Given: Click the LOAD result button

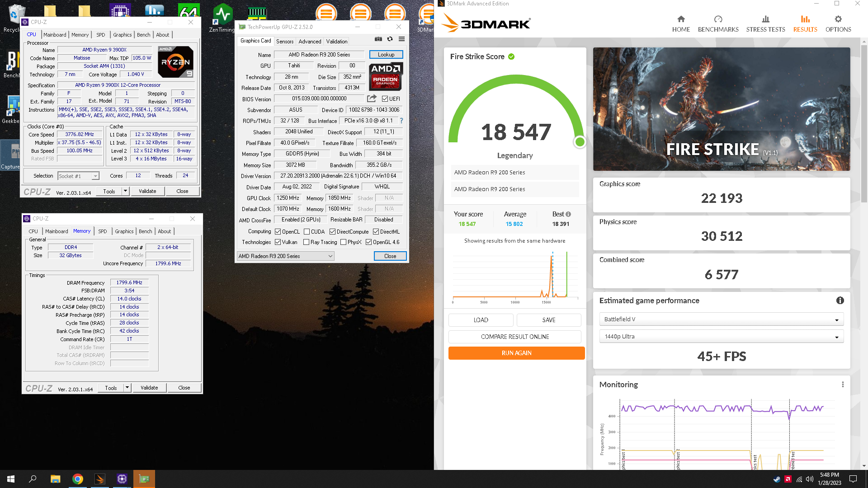Looking at the screenshot, I should tap(481, 320).
